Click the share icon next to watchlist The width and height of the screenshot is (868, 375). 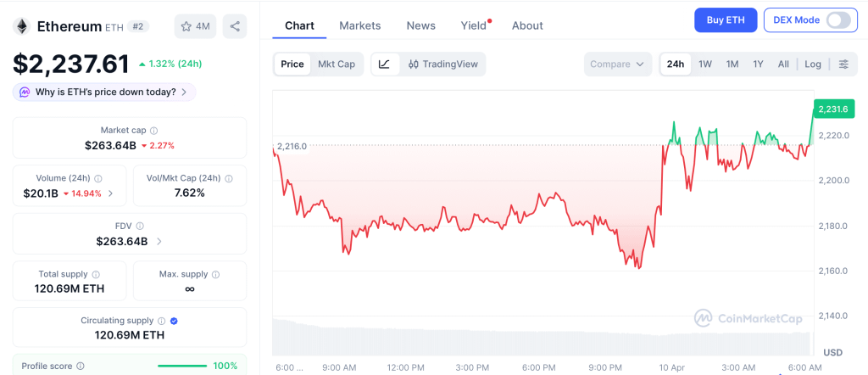click(x=235, y=26)
